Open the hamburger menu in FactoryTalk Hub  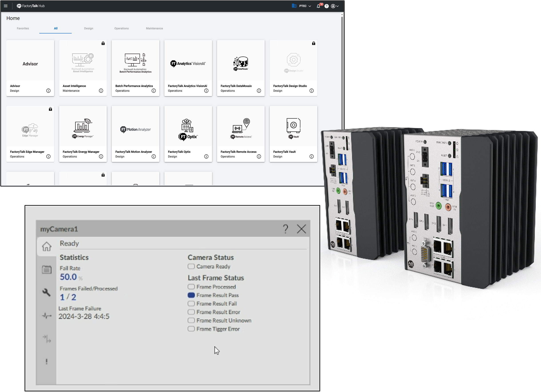6,6
